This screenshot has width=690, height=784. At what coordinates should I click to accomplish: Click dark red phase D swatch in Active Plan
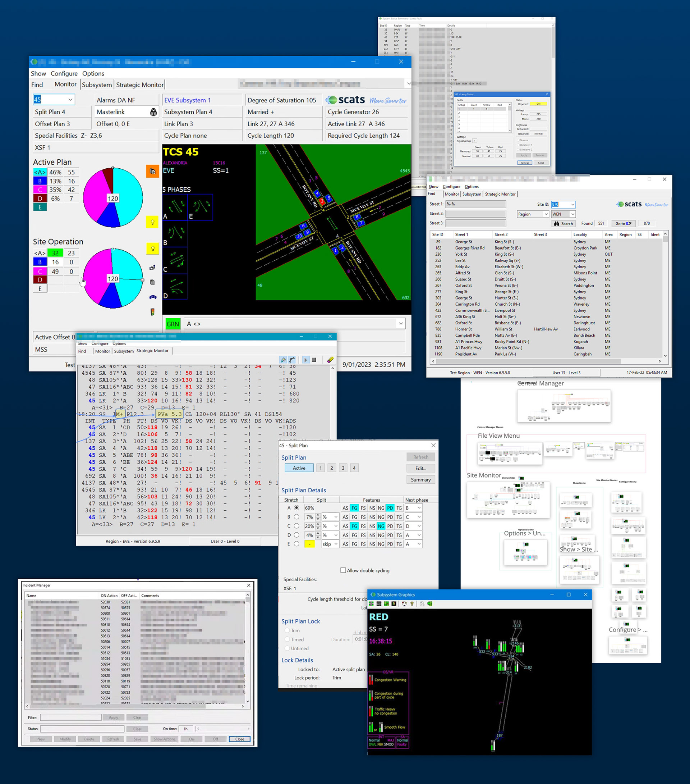pos(40,198)
